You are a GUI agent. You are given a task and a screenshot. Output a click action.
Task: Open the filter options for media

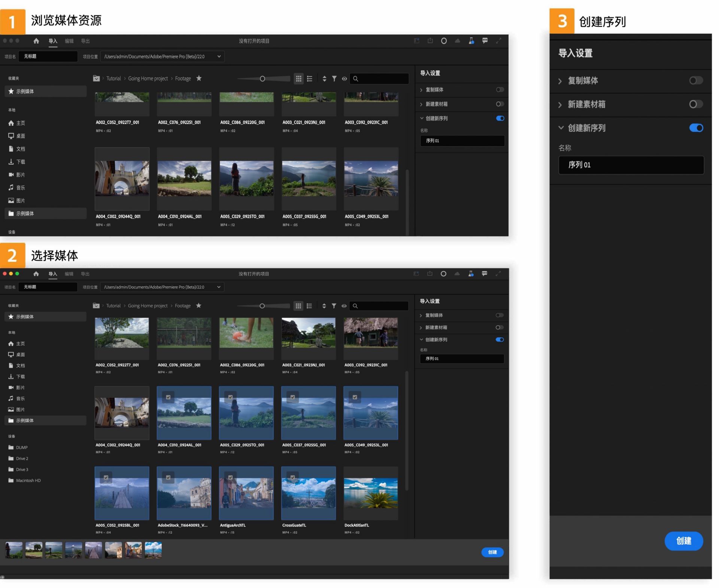pos(334,79)
